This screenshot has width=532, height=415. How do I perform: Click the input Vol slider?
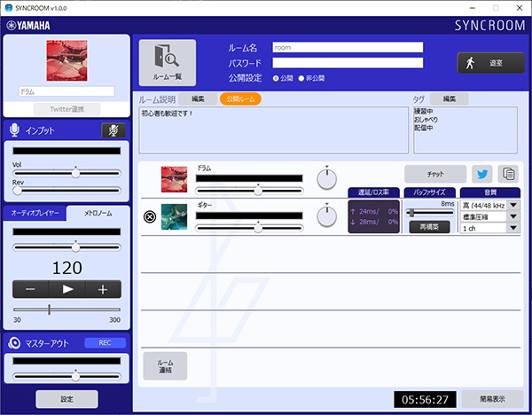(x=67, y=172)
